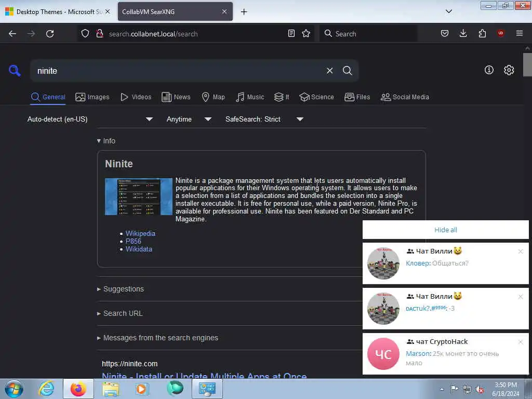
Task: Open the Anytime time range dropdown
Action: (x=189, y=119)
